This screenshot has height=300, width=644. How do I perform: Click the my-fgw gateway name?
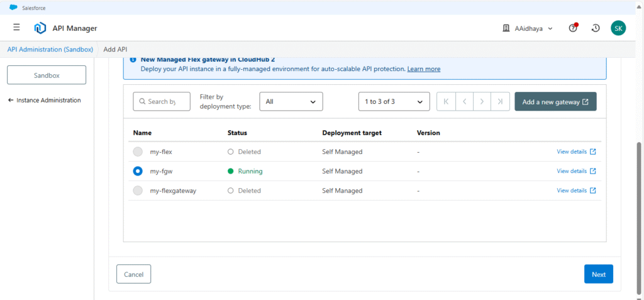[161, 171]
